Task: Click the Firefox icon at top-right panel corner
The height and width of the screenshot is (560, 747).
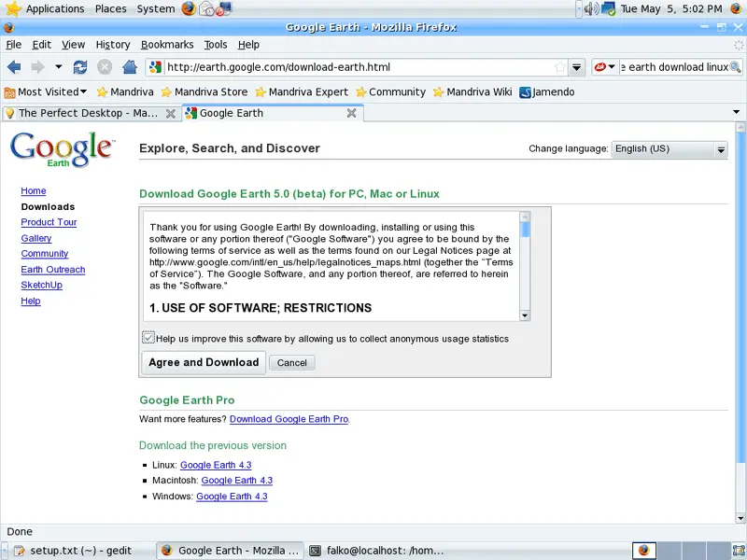Action: tap(737, 8)
